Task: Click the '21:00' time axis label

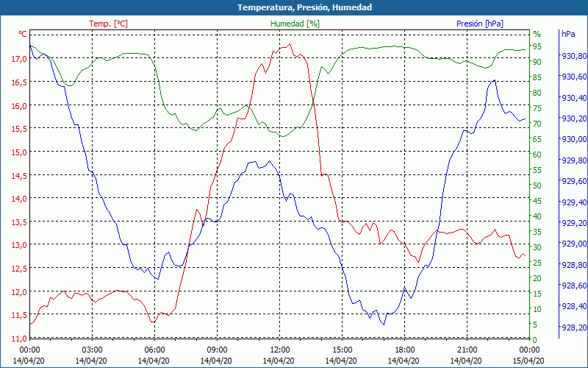Action: pos(467,350)
